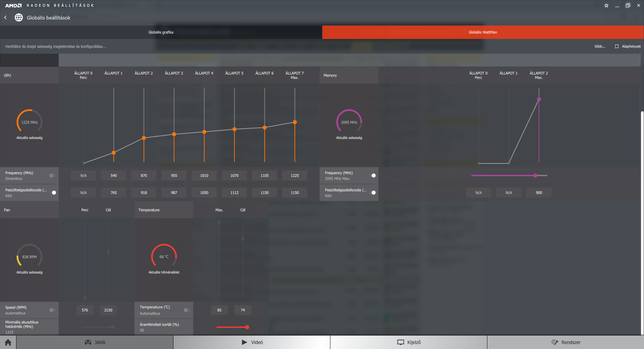Toggle Memory Frequency (MHz) switch

[372, 176]
